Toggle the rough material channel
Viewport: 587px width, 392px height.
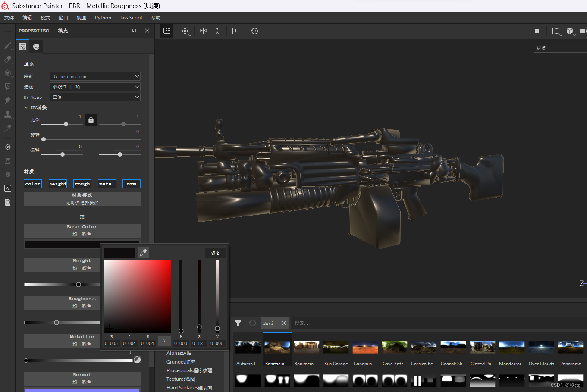pyautogui.click(x=82, y=184)
